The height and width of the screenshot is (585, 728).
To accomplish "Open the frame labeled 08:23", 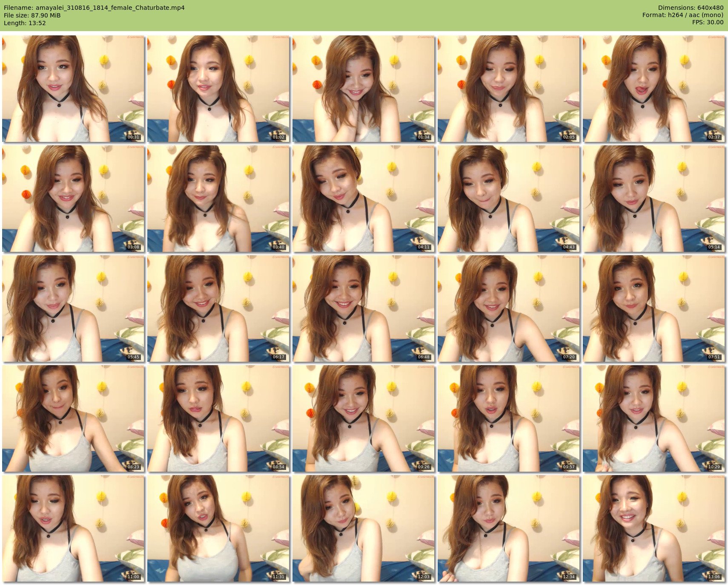I will [x=73, y=418].
